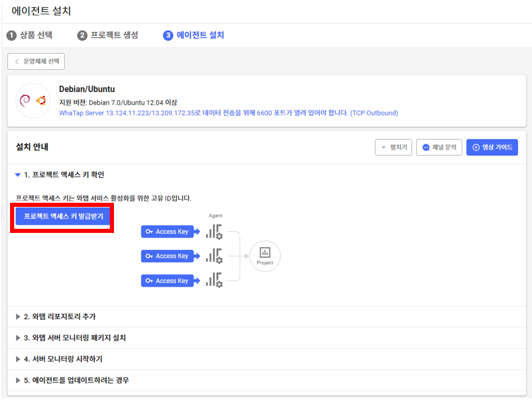Click the back chevron in 운영체제 선택
The height and width of the screenshot is (402, 532).
point(17,61)
